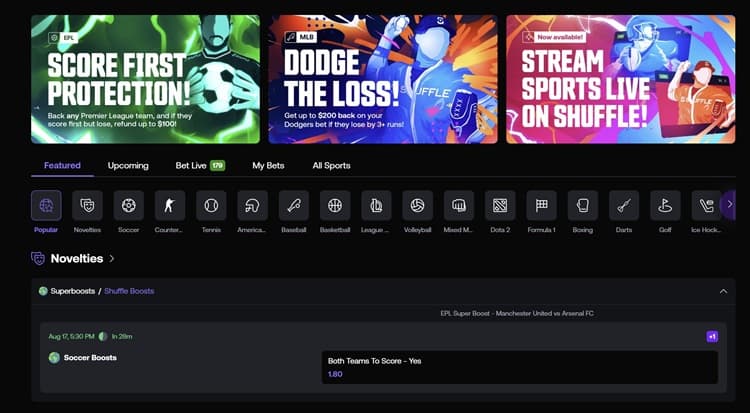Open the Formula 1 flag category icon
750x413 pixels.
click(x=541, y=205)
